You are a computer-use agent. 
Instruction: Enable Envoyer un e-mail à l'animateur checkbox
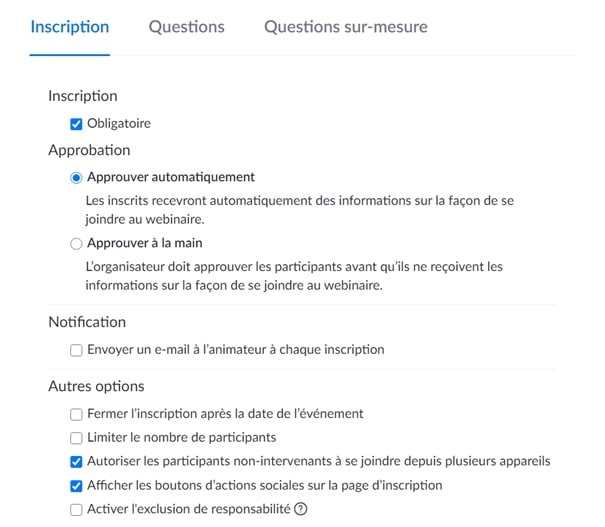click(x=76, y=350)
